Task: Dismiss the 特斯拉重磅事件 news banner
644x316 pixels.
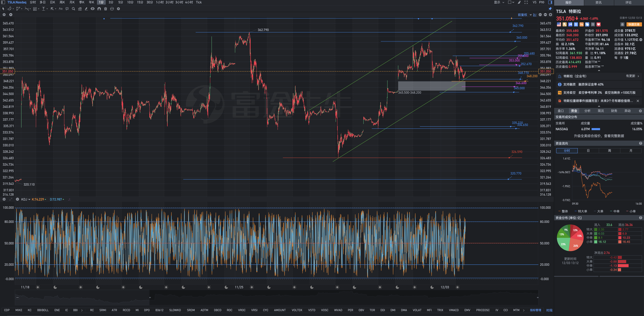Action: (x=638, y=101)
